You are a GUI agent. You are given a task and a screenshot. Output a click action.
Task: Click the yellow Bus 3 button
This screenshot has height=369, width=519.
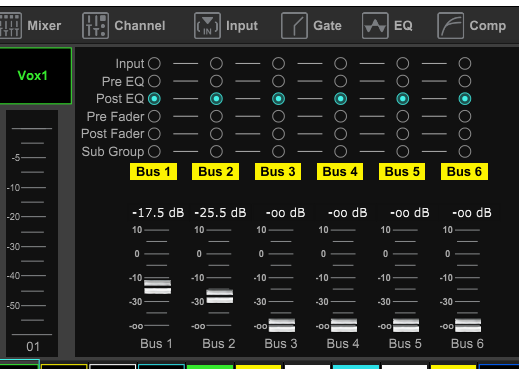[278, 172]
